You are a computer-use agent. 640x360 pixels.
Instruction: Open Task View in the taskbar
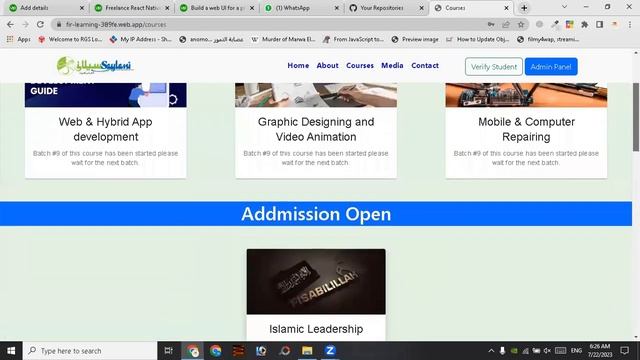(x=168, y=351)
